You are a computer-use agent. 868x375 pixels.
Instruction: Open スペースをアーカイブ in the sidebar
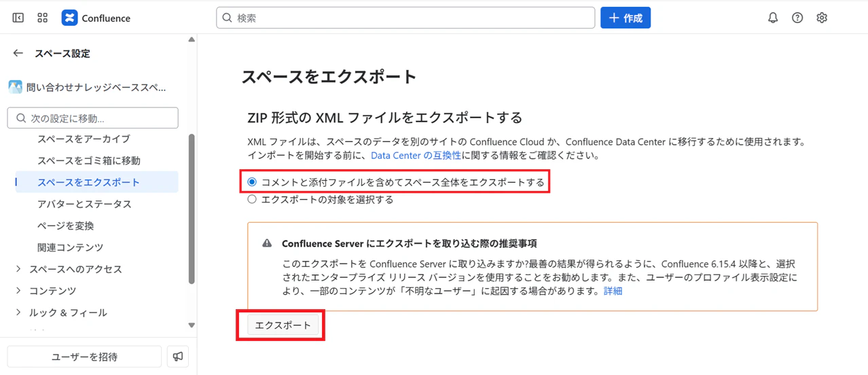(84, 139)
